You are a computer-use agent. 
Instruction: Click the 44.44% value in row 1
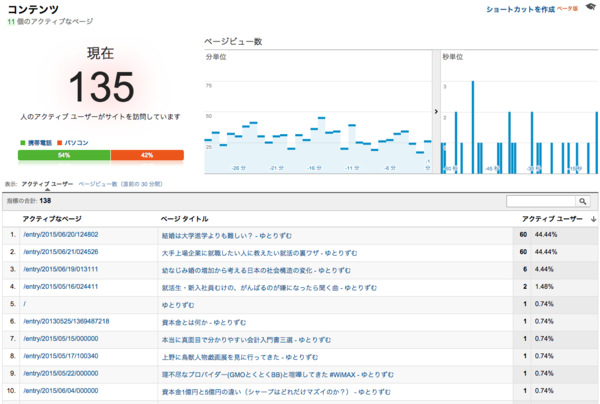(546, 235)
